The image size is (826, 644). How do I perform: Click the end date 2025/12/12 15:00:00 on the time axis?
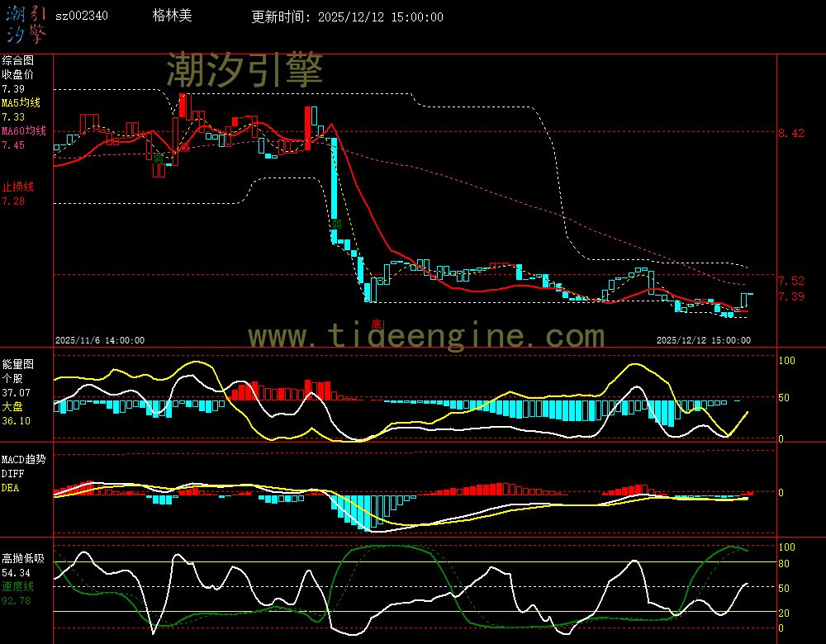tap(703, 339)
